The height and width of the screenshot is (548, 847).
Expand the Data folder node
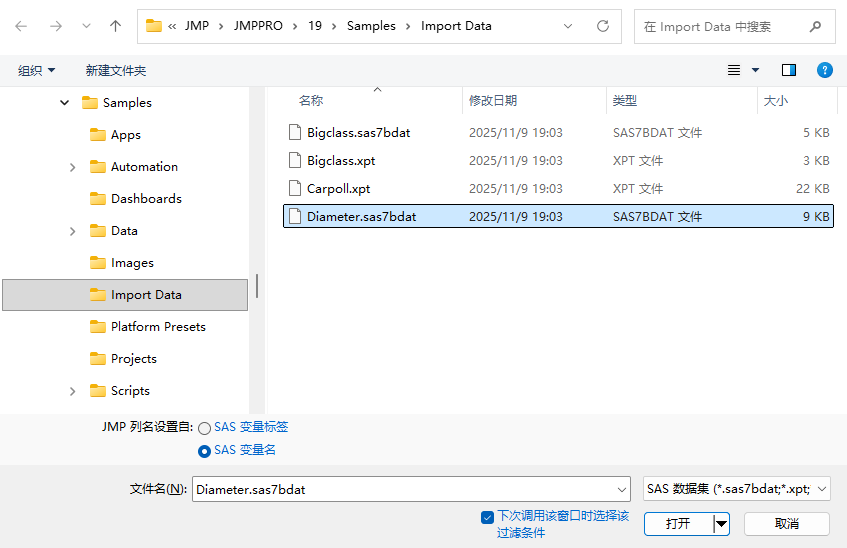click(x=72, y=231)
